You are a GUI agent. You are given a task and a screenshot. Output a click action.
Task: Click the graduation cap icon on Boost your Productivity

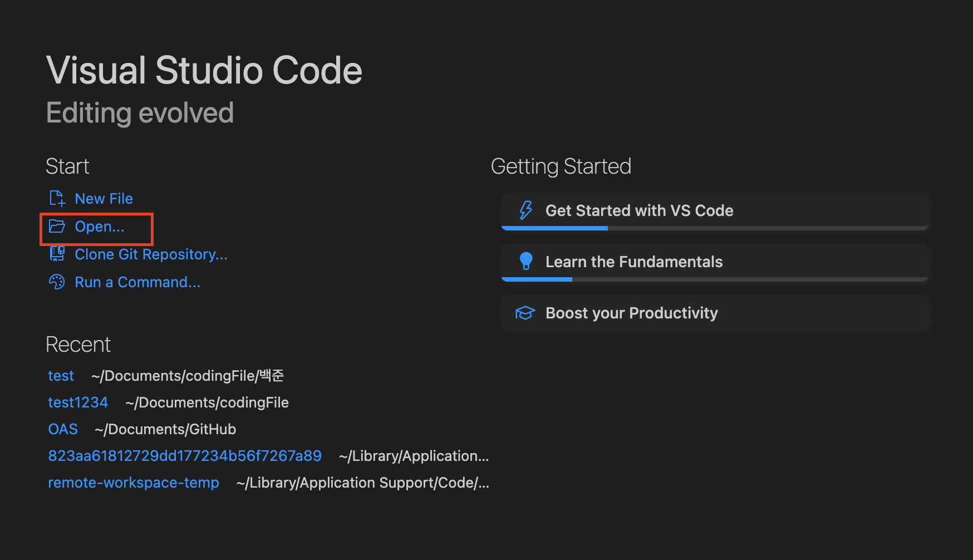(x=525, y=313)
